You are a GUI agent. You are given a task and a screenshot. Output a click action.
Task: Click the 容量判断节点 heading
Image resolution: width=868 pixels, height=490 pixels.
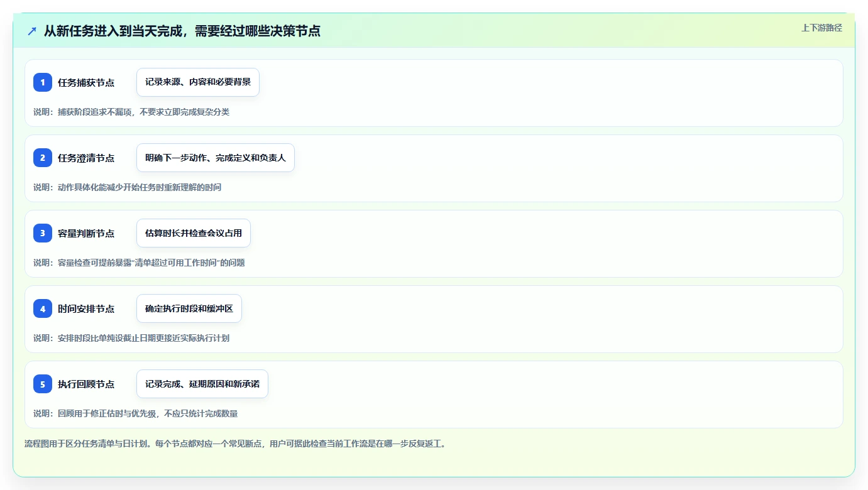tap(86, 233)
